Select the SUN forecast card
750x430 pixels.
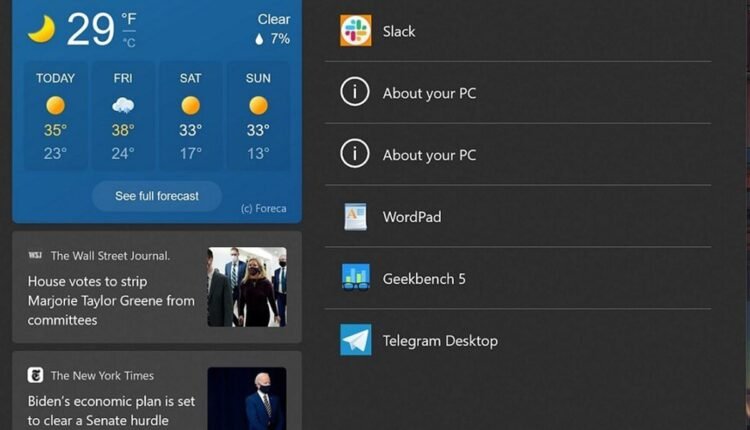pos(258,116)
